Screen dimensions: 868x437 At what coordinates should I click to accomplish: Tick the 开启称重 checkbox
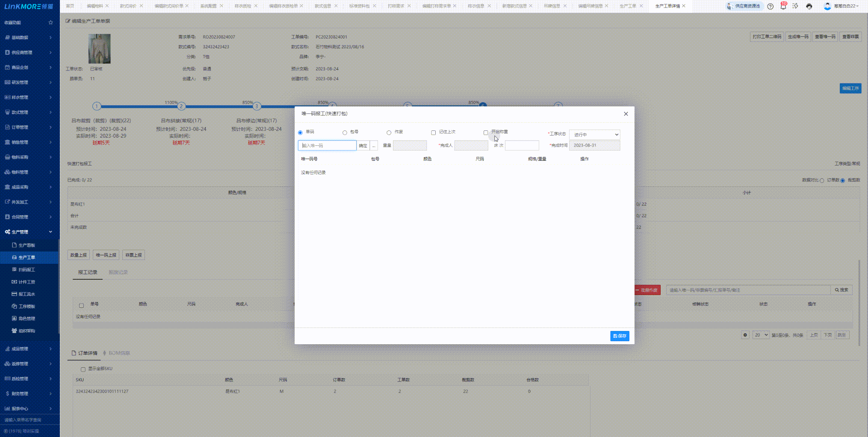486,133
